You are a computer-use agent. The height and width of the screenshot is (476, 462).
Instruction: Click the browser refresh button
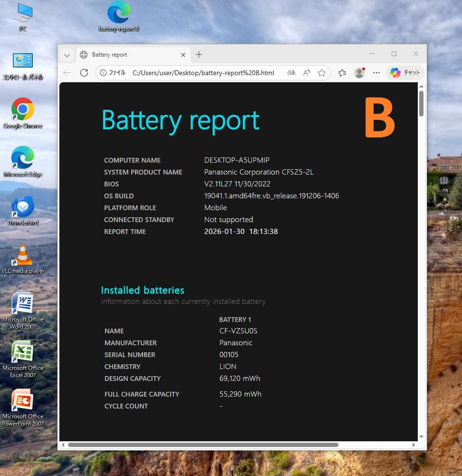coord(84,73)
